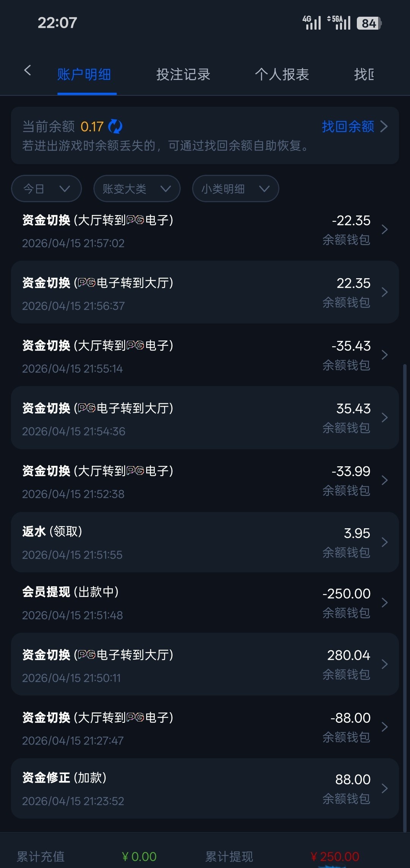Tap chevron beside the 280.04 transfer
Screen dimensions: 410x868
pyautogui.click(x=384, y=664)
